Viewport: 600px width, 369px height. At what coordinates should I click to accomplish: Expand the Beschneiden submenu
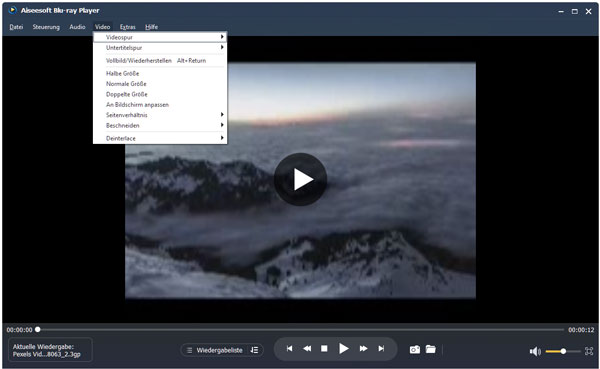pos(160,125)
